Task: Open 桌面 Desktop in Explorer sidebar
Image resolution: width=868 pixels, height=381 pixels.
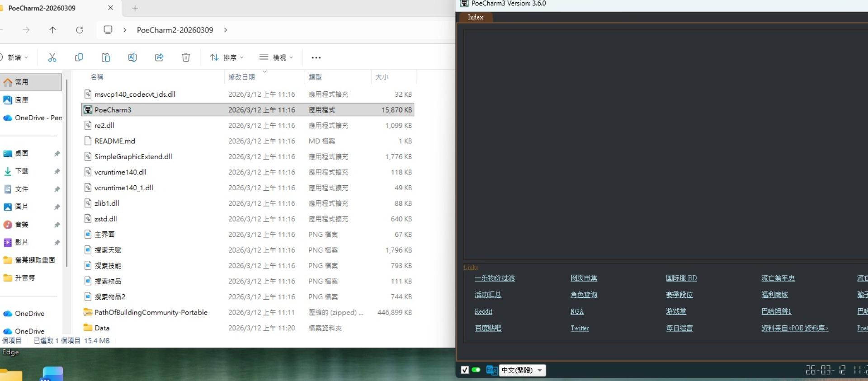Action: click(x=31, y=154)
